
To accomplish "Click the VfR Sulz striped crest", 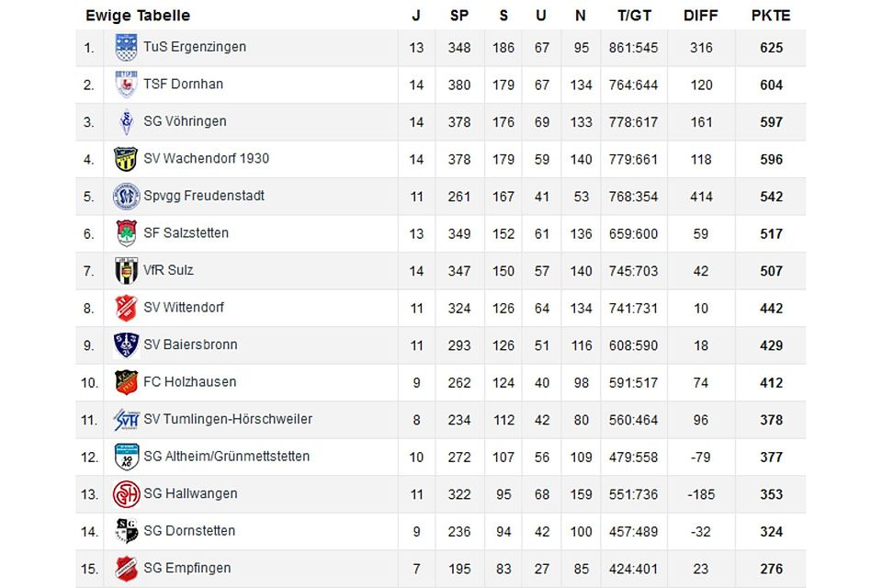I will (126, 271).
